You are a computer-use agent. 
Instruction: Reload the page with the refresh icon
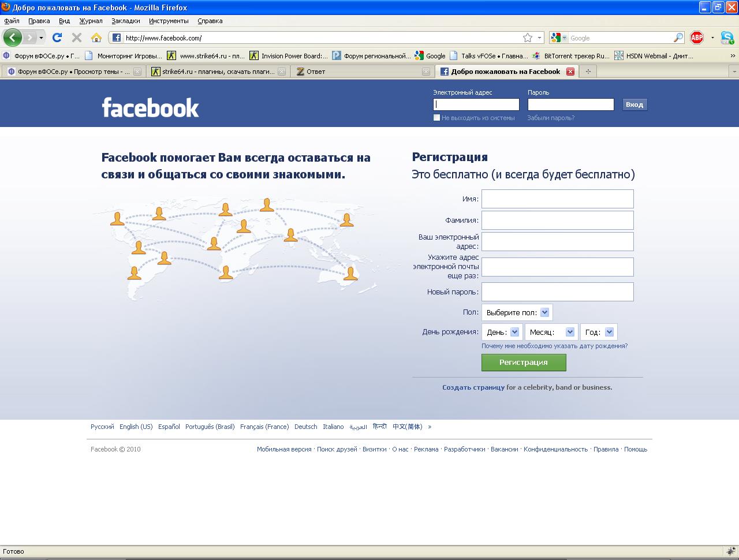click(57, 38)
